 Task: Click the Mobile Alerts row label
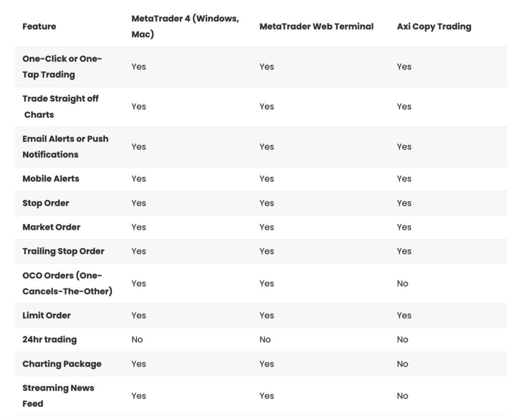pos(51,178)
